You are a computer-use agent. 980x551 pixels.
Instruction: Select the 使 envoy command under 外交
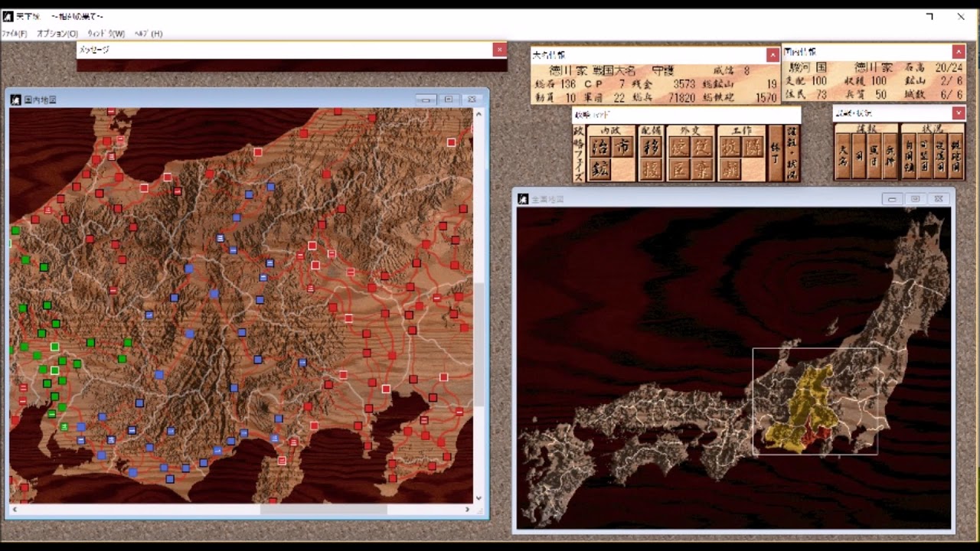(x=679, y=148)
